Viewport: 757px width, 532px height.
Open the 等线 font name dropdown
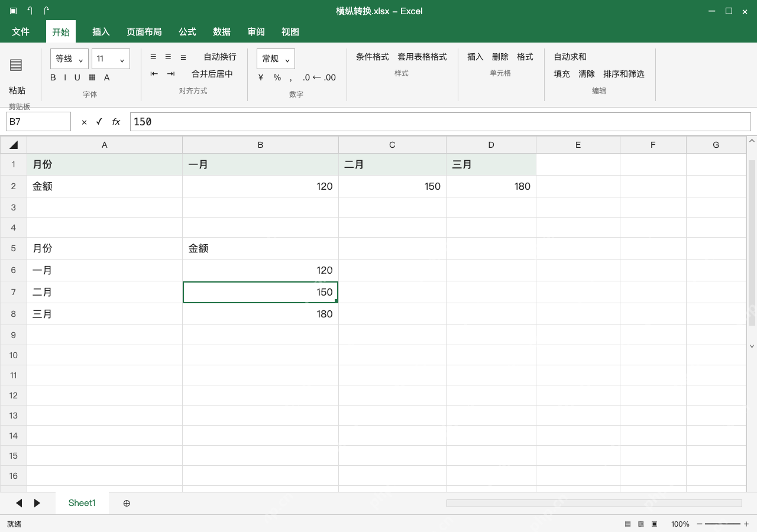70,59
